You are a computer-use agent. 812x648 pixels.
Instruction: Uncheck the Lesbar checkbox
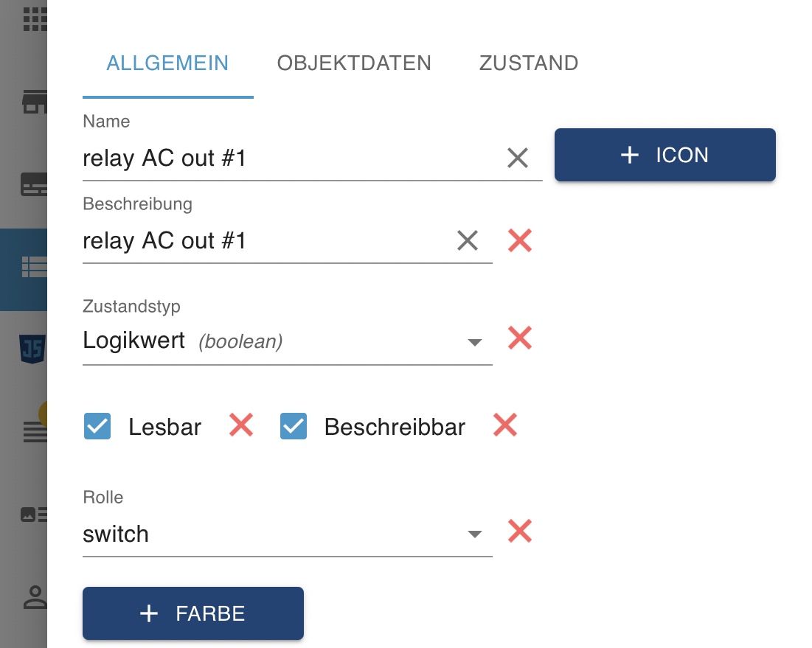[x=97, y=426]
